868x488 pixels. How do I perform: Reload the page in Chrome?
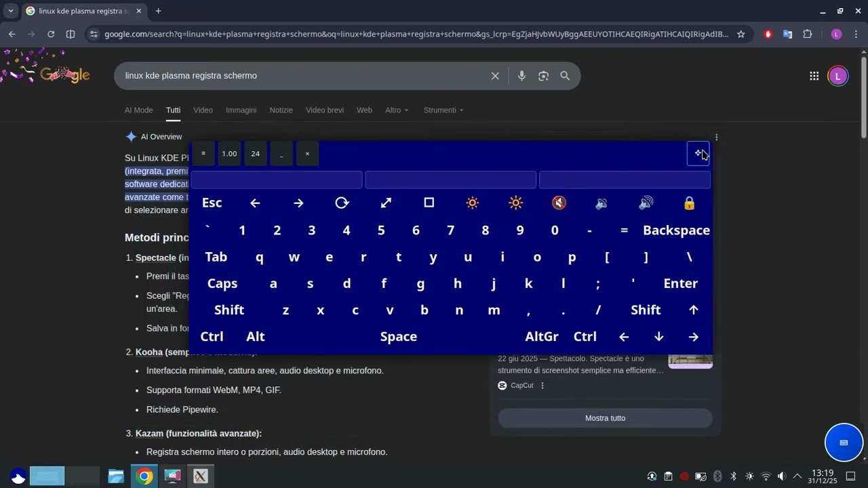51,34
